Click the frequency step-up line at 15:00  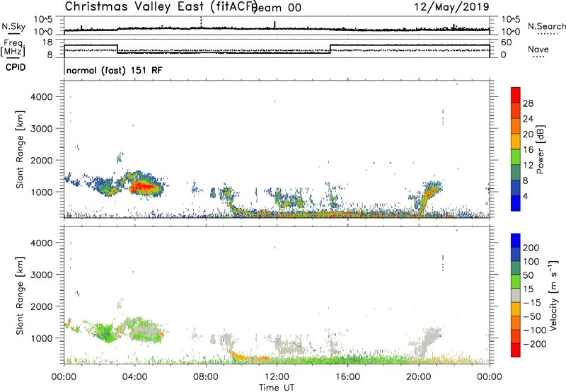point(330,49)
